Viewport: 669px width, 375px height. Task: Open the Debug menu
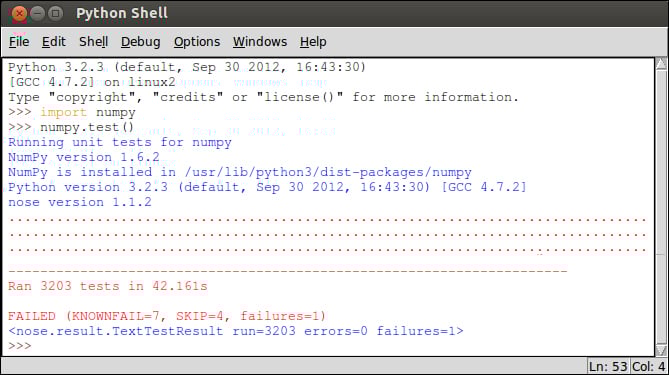coord(140,42)
